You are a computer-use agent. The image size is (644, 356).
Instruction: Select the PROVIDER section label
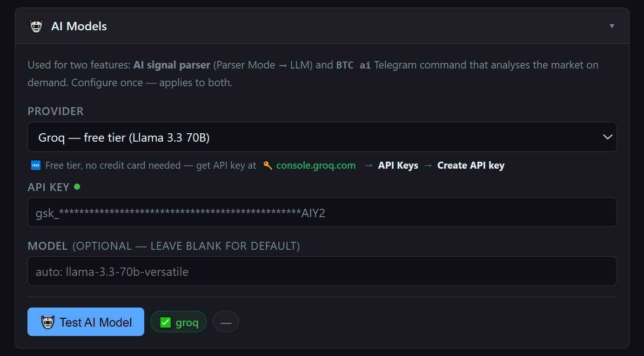55,111
